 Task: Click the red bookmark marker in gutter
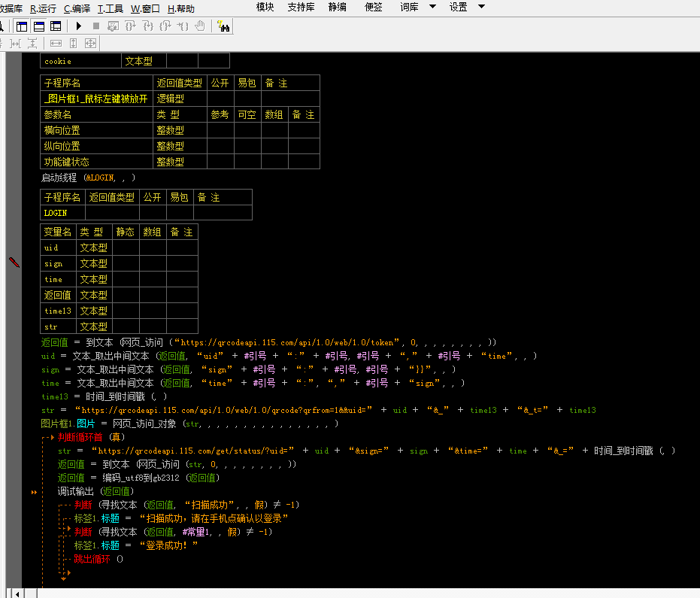coord(13,262)
